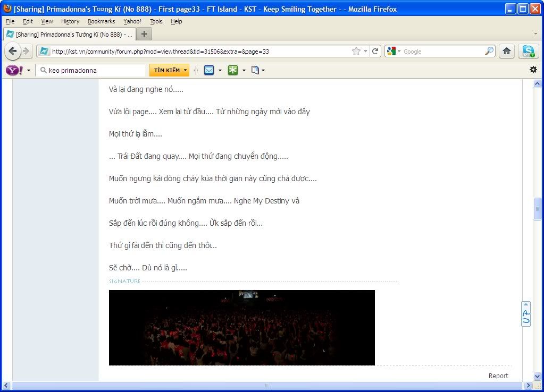Click the line starting 'Muốn ngưng kái dòng chảy'
Viewport: 544px width, 392px height.
213,178
